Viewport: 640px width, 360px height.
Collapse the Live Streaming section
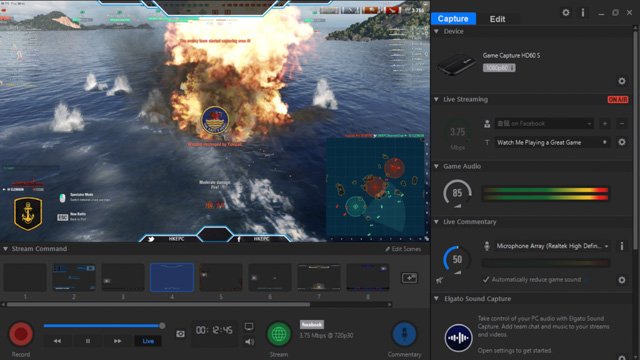point(436,99)
